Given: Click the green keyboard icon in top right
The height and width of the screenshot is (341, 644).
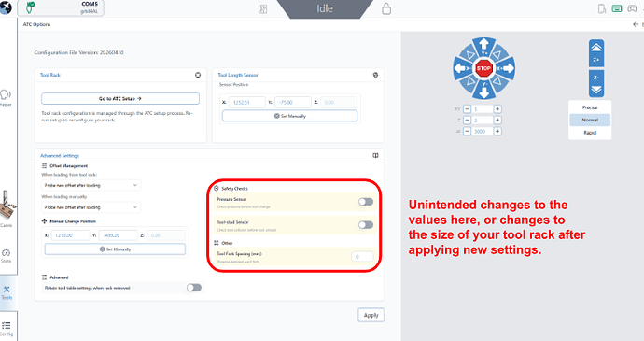Looking at the screenshot, I should coord(617,8).
